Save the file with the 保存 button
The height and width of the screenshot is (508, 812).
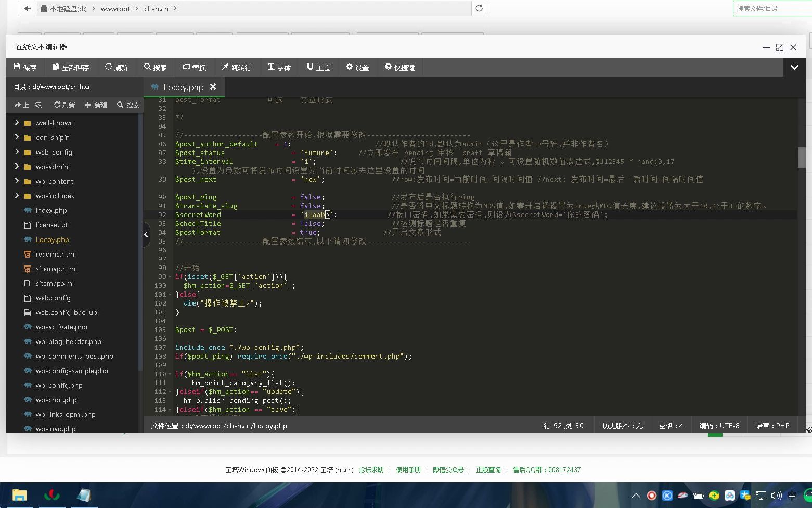(25, 67)
